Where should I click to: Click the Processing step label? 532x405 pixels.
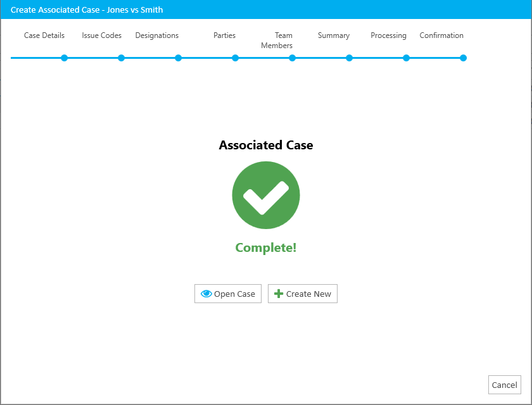[388, 35]
